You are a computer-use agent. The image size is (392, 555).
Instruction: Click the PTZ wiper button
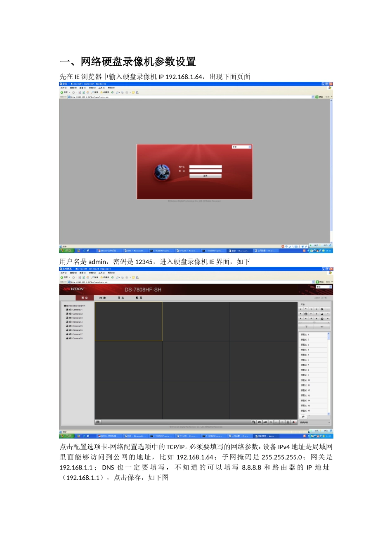(322, 327)
